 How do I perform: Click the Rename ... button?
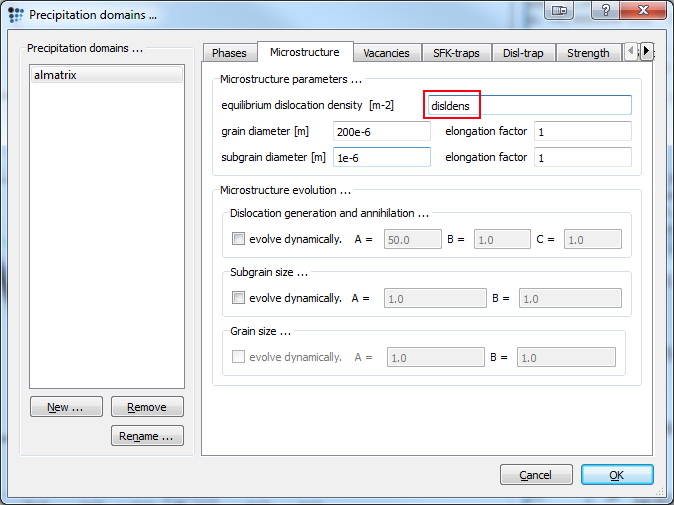pyautogui.click(x=147, y=436)
